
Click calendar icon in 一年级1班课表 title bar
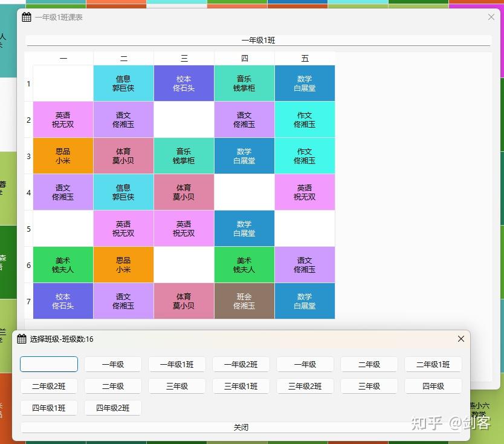coord(27,17)
